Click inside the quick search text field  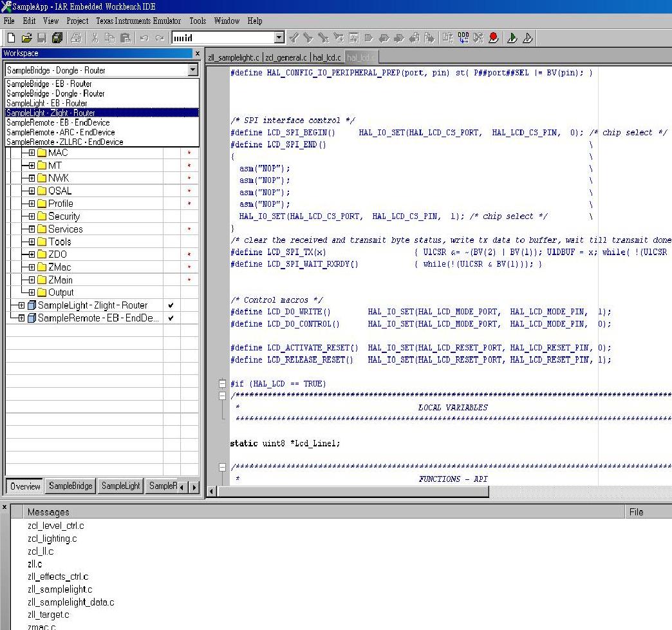pyautogui.click(x=223, y=38)
